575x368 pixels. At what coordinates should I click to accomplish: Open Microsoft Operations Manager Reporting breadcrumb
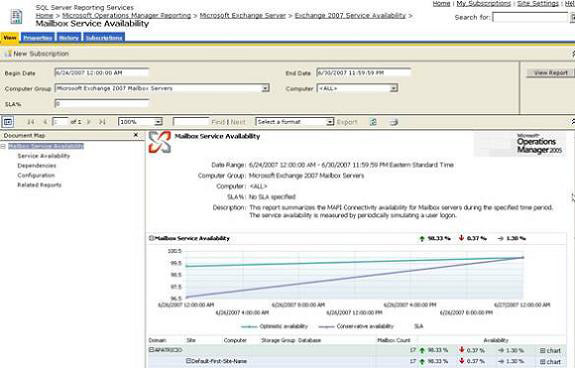click(127, 16)
